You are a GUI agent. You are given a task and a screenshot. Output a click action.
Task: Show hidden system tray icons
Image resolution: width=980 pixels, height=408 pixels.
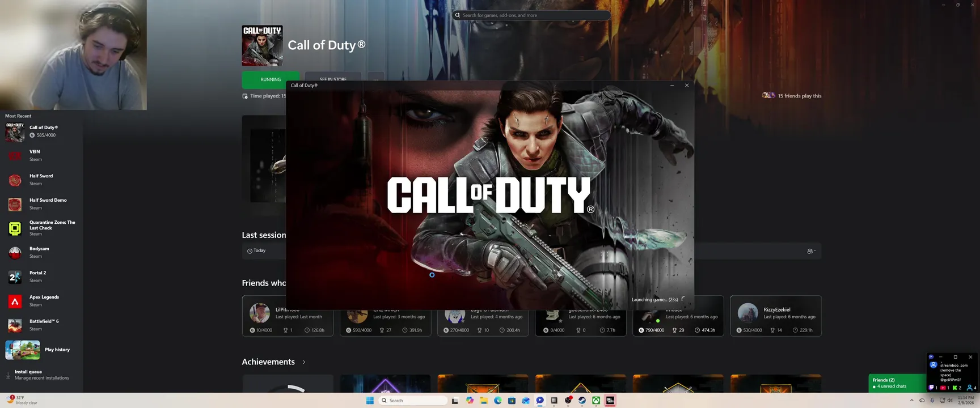[912, 401]
